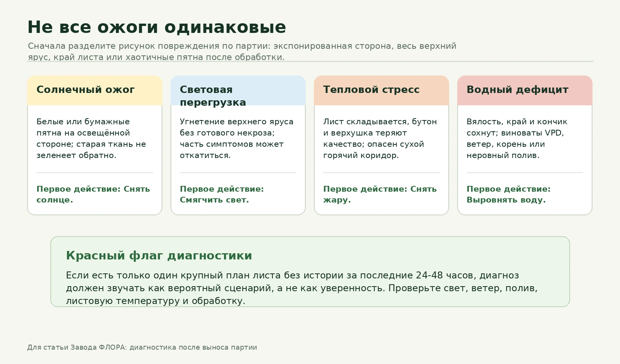The width and height of the screenshot is (620, 364).
Task: Click "Первое действие: Снять жару."
Action: click(x=380, y=194)
